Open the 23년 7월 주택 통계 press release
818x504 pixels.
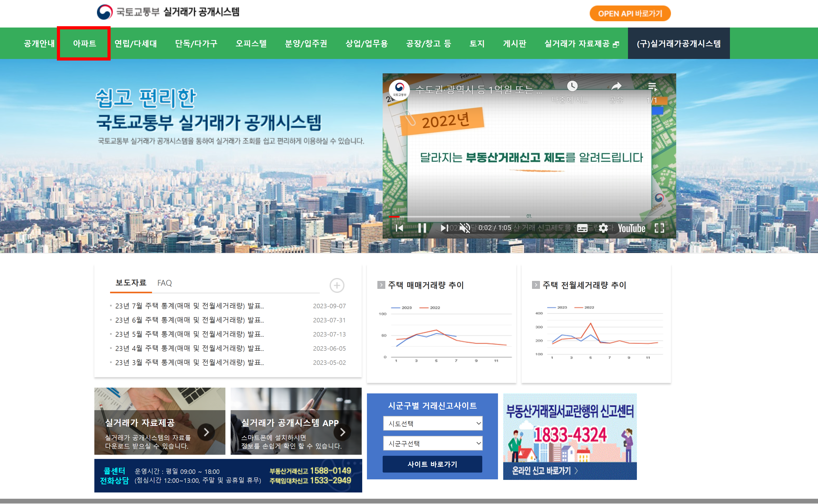(x=189, y=306)
